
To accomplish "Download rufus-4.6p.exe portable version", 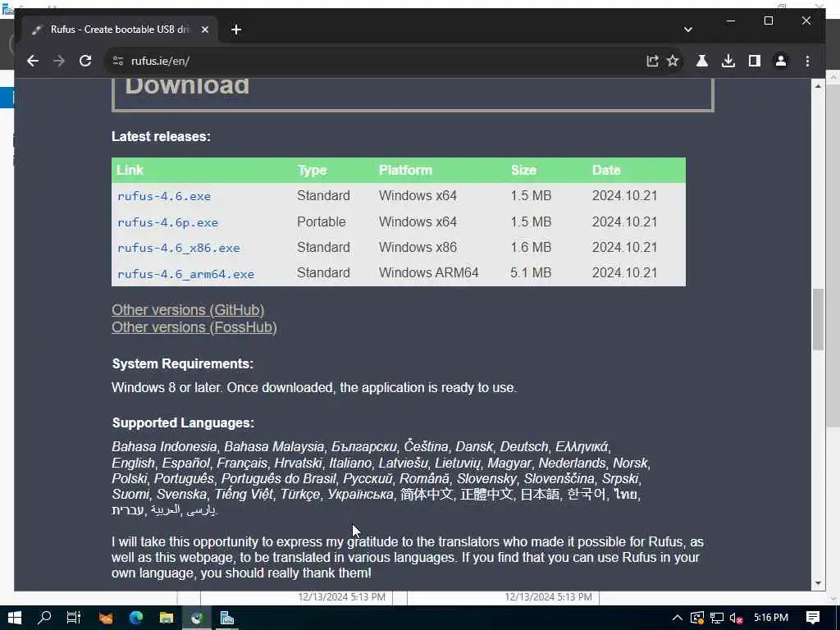I will [167, 221].
